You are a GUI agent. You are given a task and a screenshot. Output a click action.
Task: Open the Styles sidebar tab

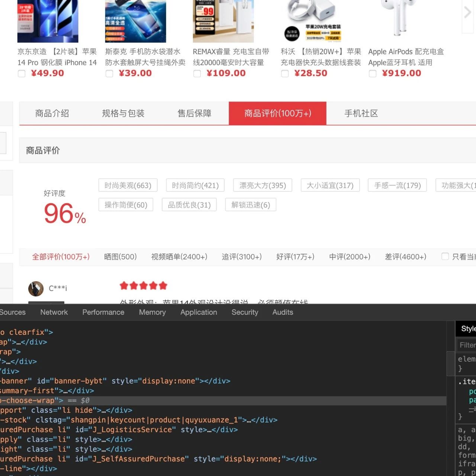point(467,328)
